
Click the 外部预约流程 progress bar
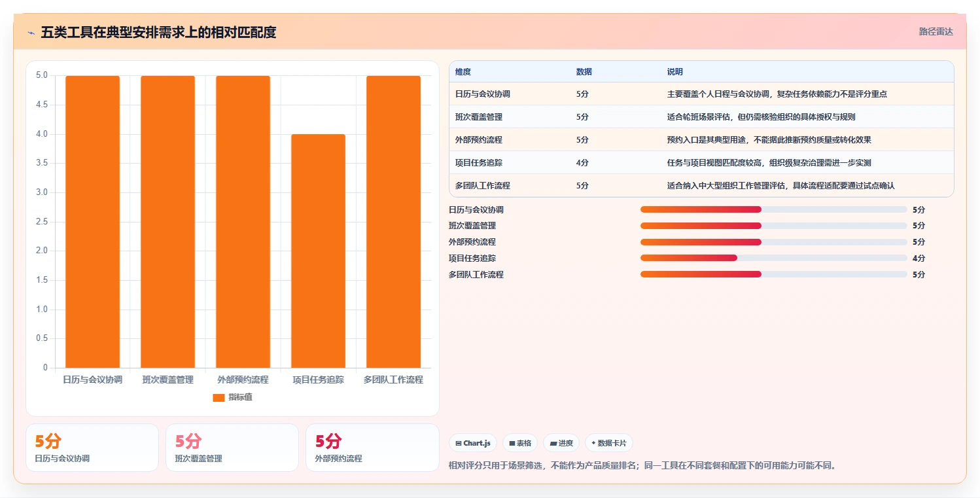[x=774, y=242]
